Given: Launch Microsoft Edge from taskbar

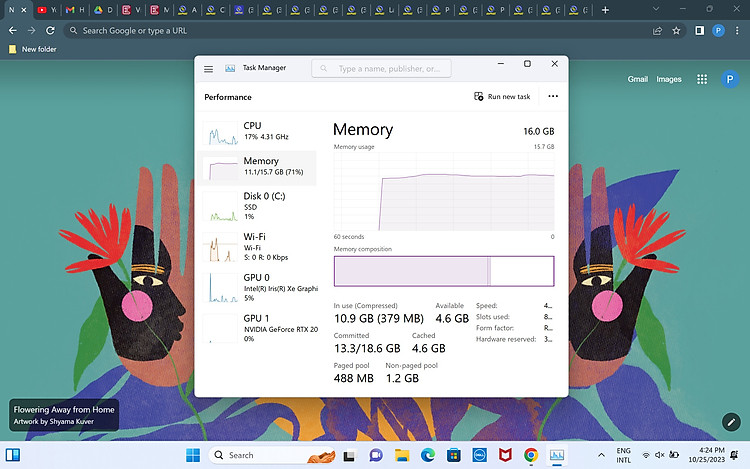Looking at the screenshot, I should pos(428,456).
